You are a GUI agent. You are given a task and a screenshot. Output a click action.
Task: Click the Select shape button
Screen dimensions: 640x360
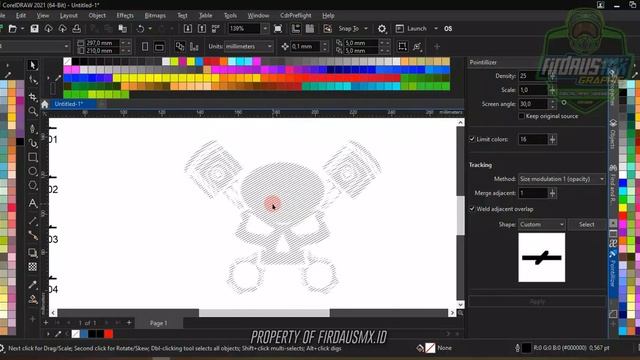click(587, 224)
